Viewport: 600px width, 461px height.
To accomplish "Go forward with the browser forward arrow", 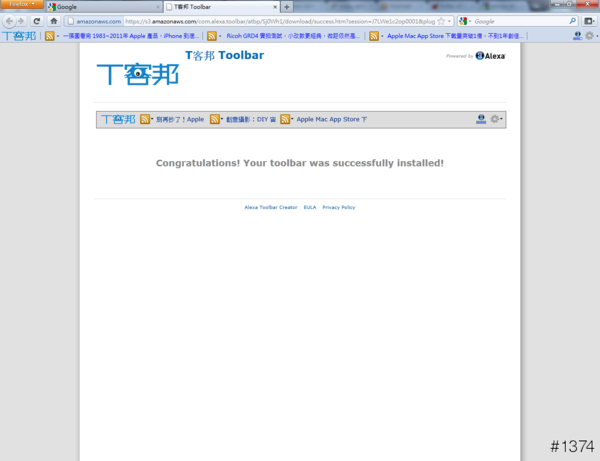I will [21, 21].
